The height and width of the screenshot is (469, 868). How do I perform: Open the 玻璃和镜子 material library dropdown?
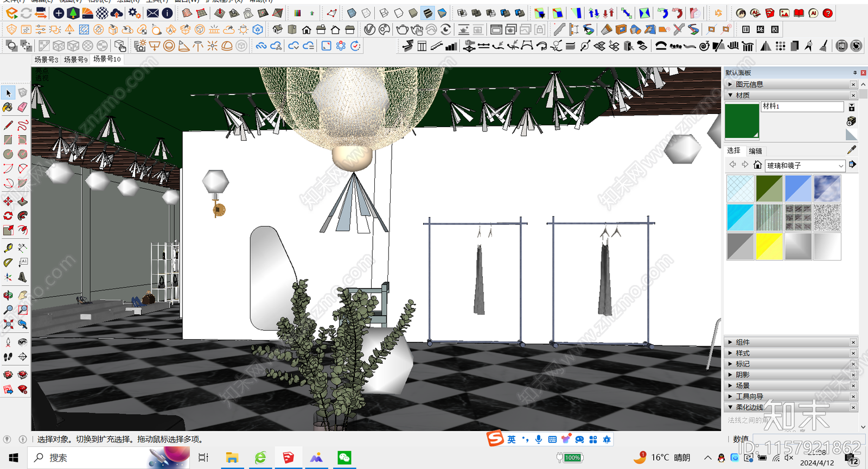pyautogui.click(x=805, y=165)
